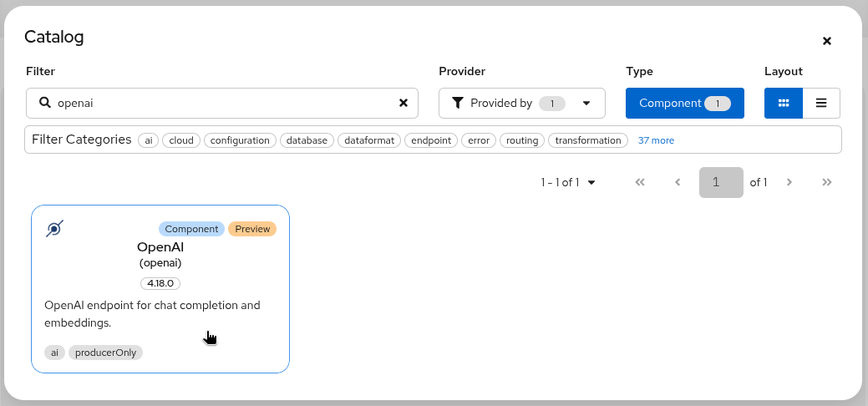Screen dimensions: 868x406
Task: Click the OpenAI component icon
Action: click(54, 228)
